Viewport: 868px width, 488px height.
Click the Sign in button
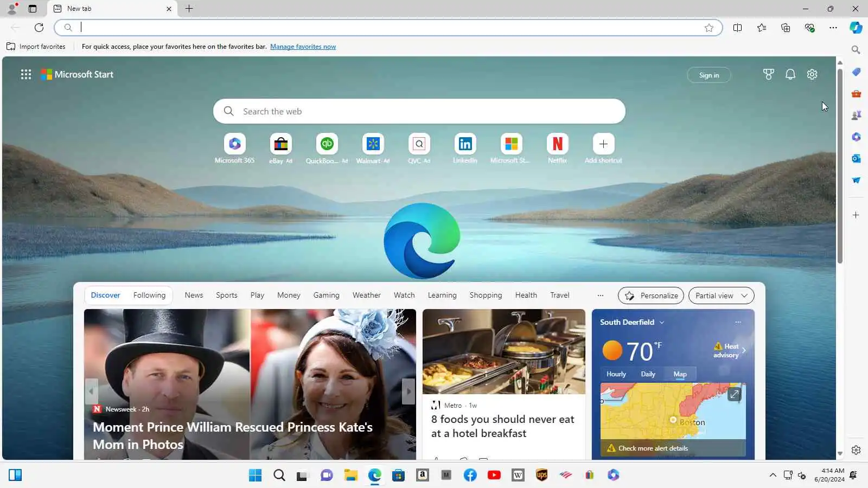709,75
